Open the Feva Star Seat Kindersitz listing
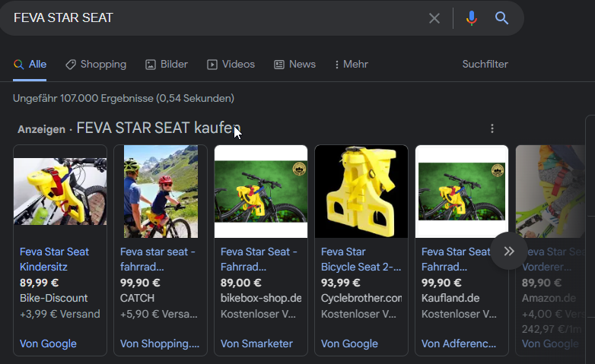The width and height of the screenshot is (595, 364). point(54,258)
